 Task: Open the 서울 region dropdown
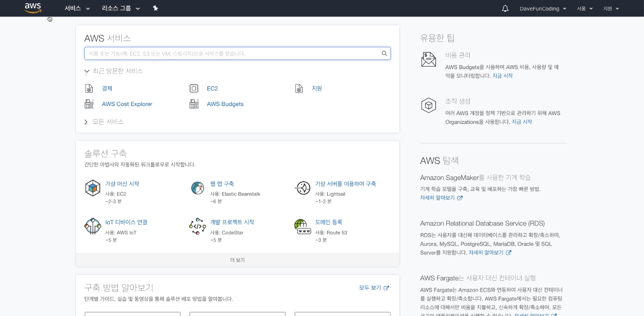click(585, 9)
